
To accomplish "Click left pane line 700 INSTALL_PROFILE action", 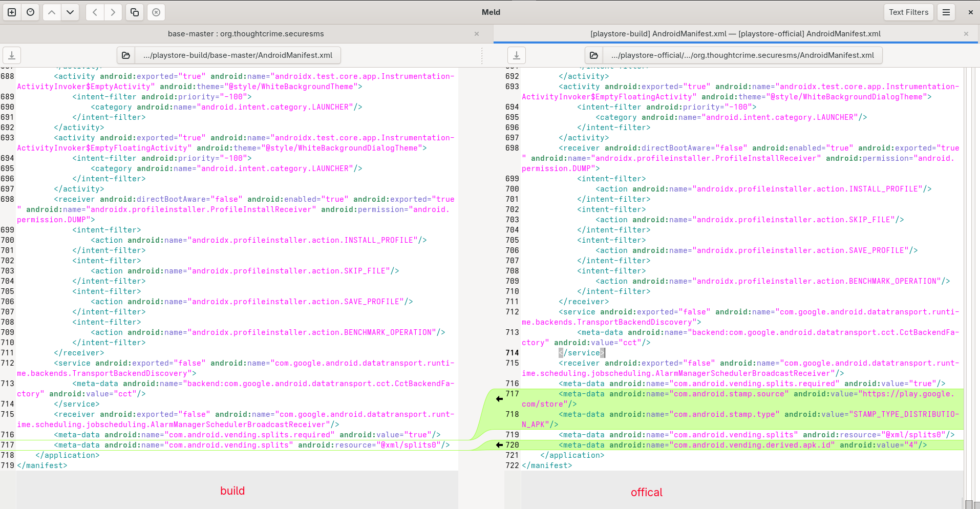I will tap(259, 240).
